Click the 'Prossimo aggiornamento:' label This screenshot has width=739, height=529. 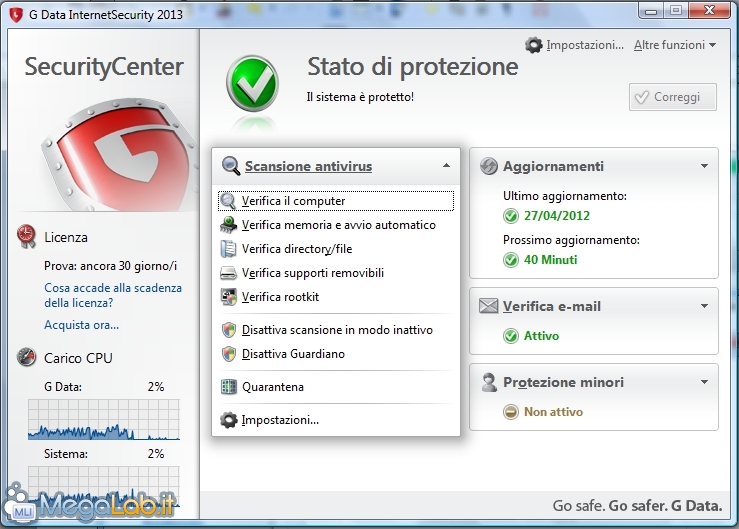pyautogui.click(x=571, y=240)
